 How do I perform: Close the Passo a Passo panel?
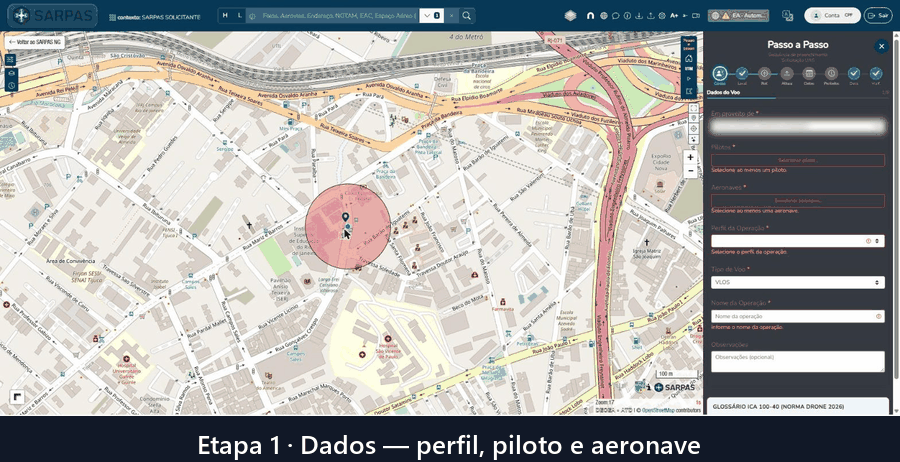point(882,46)
